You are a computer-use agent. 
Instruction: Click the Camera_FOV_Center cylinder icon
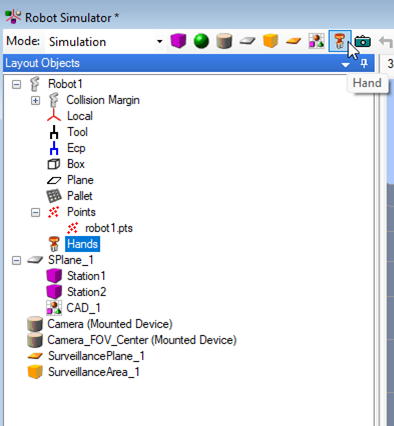click(35, 340)
